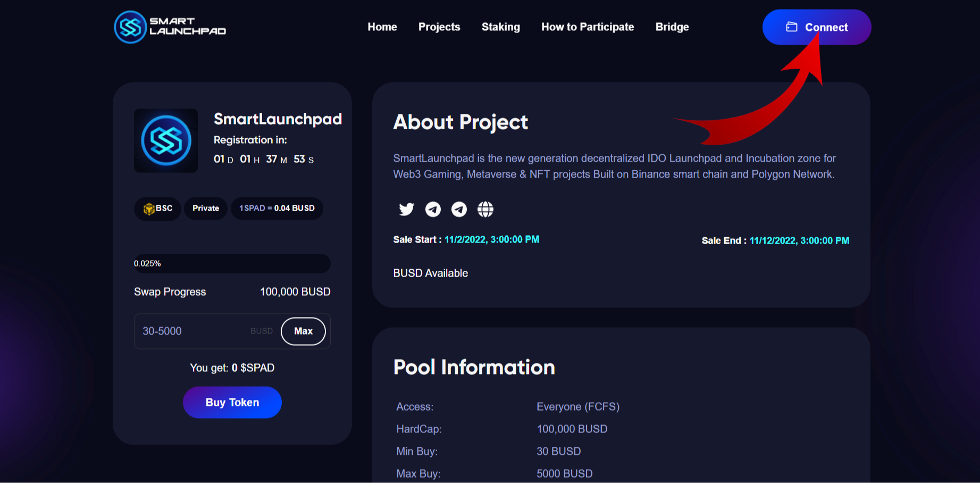This screenshot has width=980, height=483.
Task: Open the first Telegram icon link
Action: (433, 210)
